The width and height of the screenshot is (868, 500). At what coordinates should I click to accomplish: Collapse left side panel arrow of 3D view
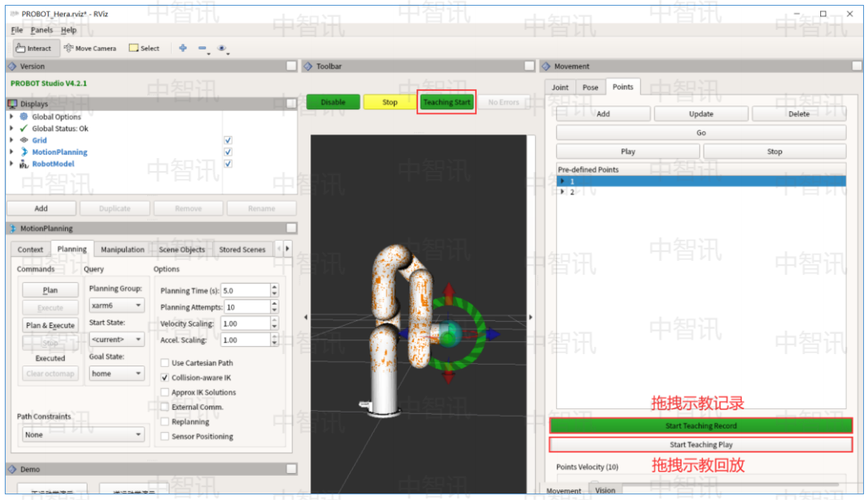pyautogui.click(x=306, y=318)
